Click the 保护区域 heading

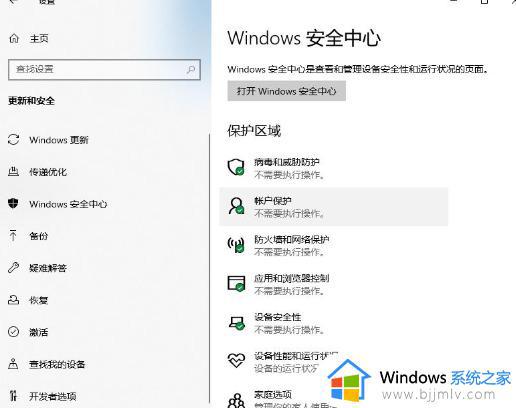tap(254, 131)
